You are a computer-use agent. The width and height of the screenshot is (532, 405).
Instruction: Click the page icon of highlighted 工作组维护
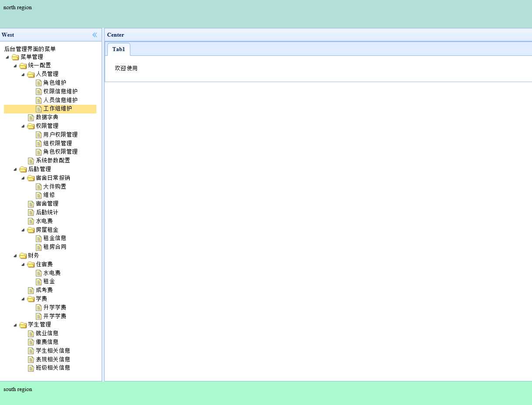[x=38, y=109]
